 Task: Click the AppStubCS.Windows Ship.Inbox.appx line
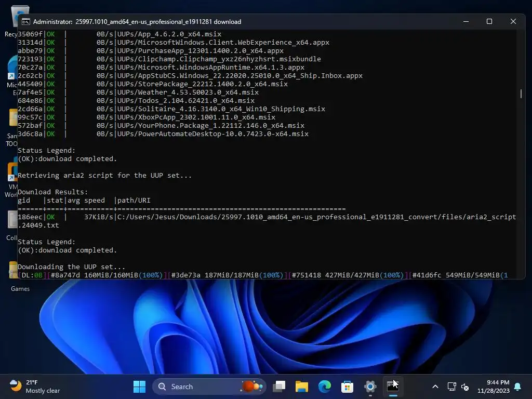(x=190, y=76)
